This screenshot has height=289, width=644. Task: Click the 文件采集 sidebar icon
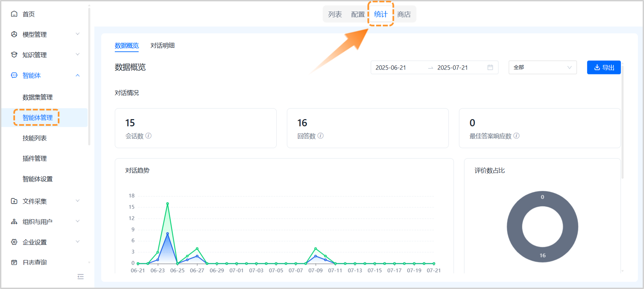coord(14,201)
